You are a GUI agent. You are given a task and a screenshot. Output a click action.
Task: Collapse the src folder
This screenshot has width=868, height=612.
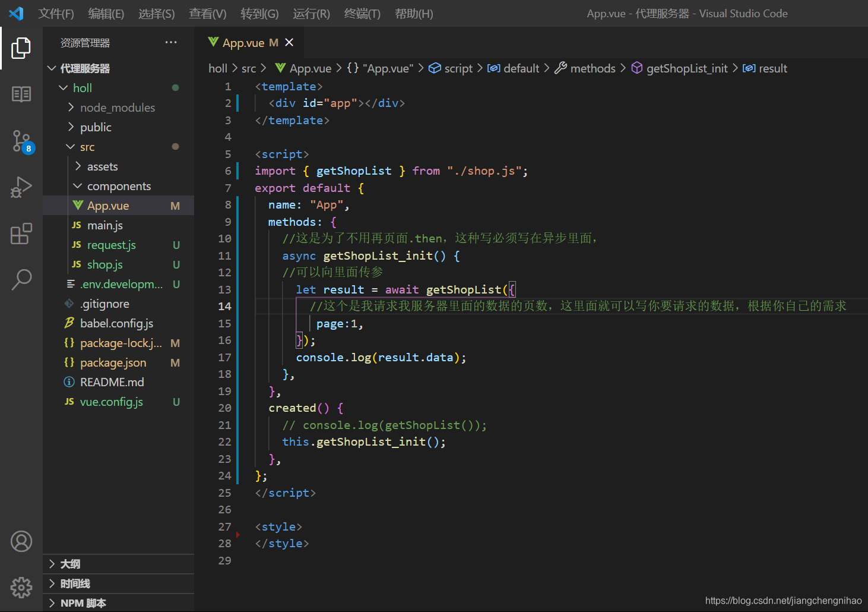71,147
